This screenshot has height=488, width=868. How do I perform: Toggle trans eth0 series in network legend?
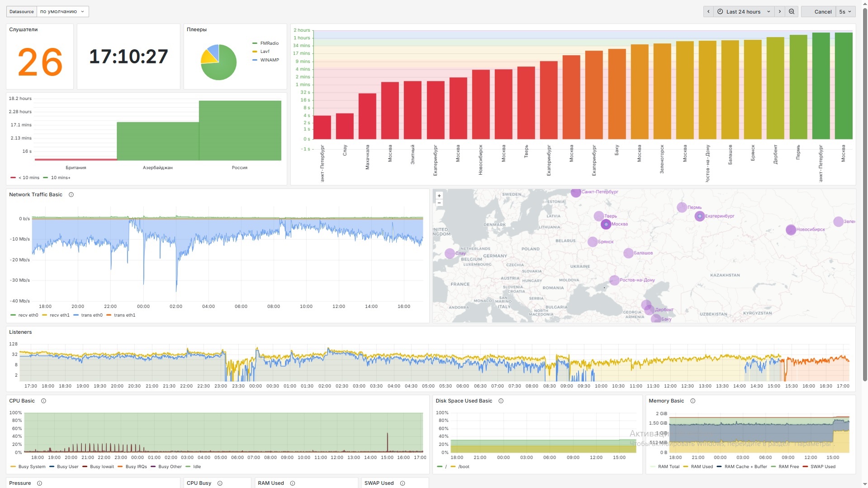[91, 315]
